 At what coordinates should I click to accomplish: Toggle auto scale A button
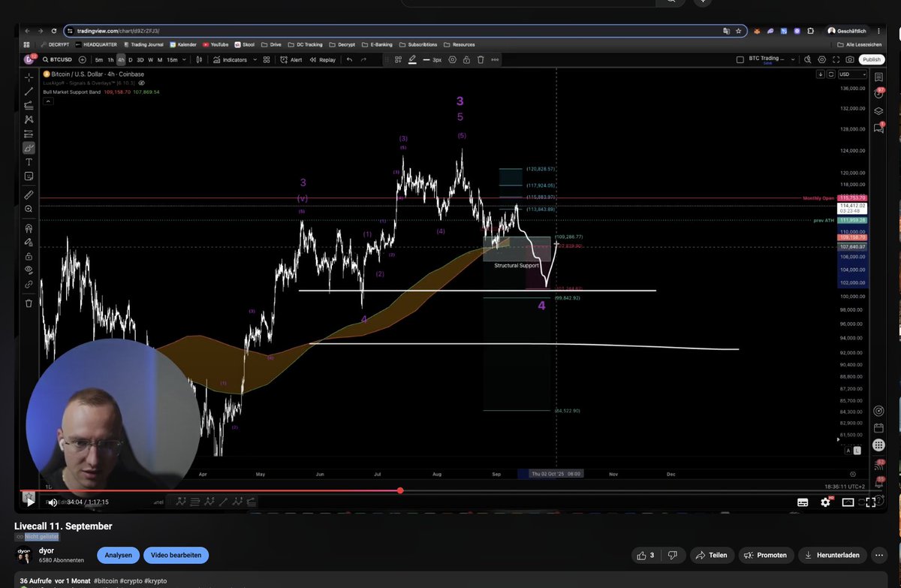(848, 451)
